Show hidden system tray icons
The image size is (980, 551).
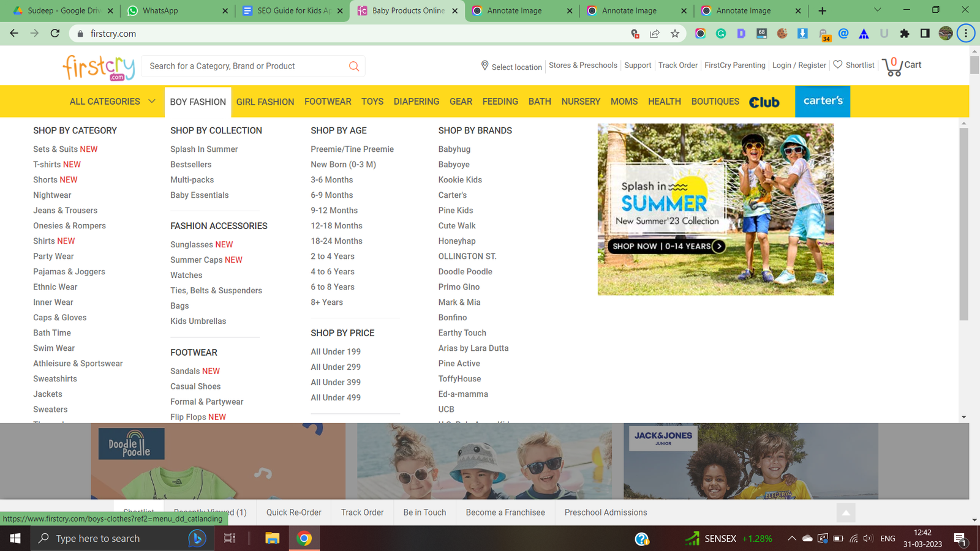tap(791, 539)
